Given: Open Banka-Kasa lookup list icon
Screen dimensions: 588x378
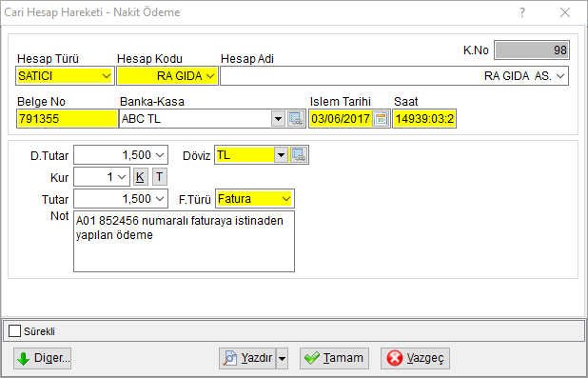Looking at the screenshot, I should [x=296, y=119].
